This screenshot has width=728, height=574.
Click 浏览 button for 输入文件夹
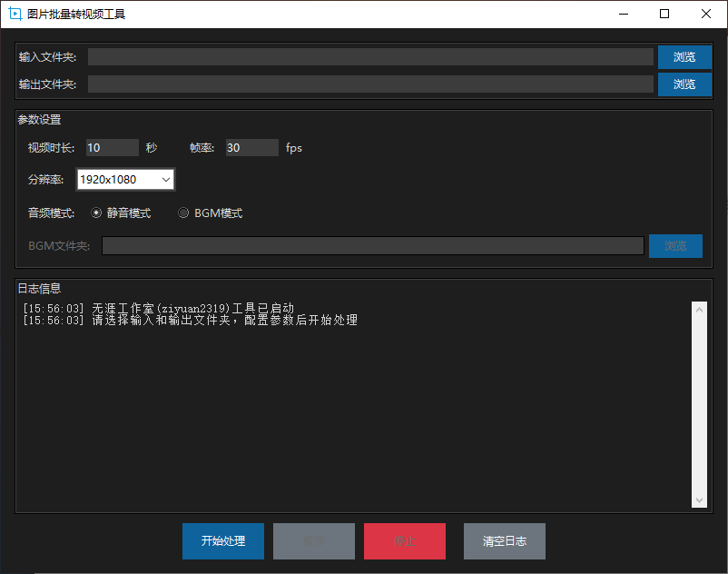coord(684,57)
